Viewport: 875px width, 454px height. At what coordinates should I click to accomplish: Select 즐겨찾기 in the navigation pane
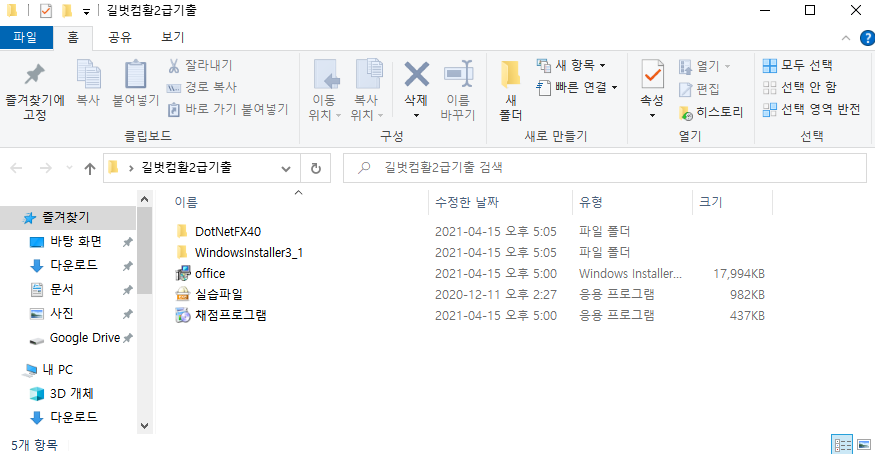(x=67, y=218)
